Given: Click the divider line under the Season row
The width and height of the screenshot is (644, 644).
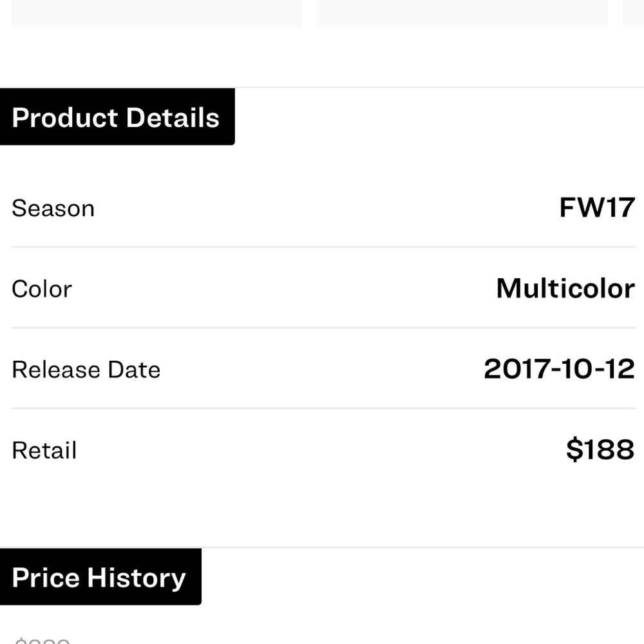Looking at the screenshot, I should (323, 247).
